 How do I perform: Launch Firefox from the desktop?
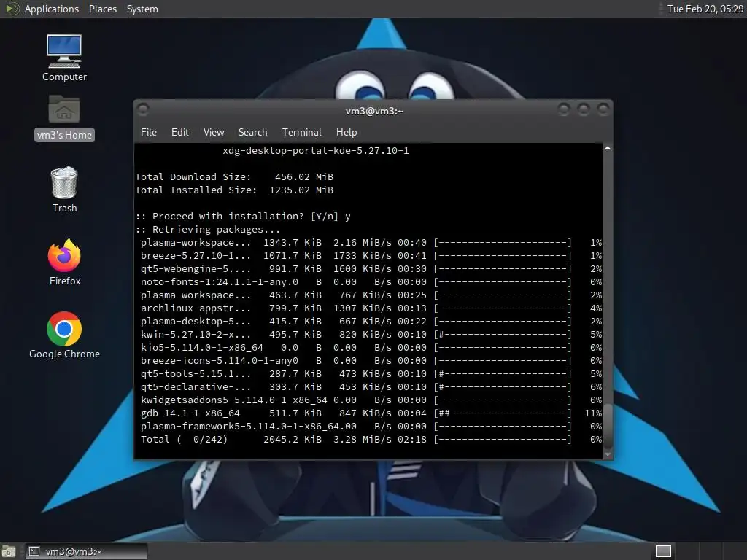[64, 262]
